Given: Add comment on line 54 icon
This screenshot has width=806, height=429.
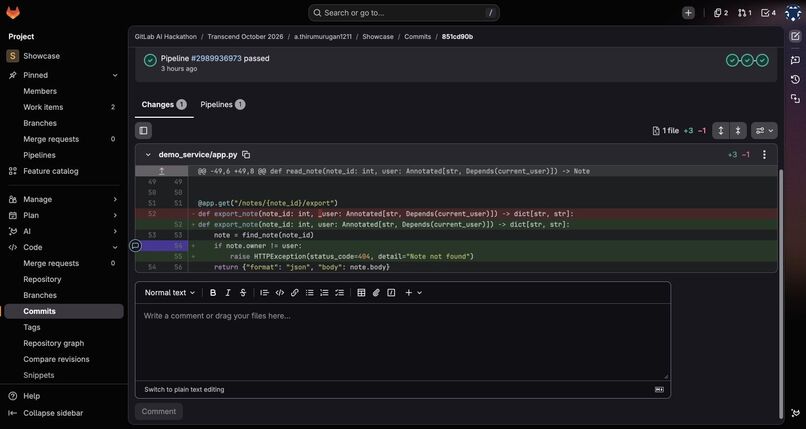Looking at the screenshot, I should [135, 246].
